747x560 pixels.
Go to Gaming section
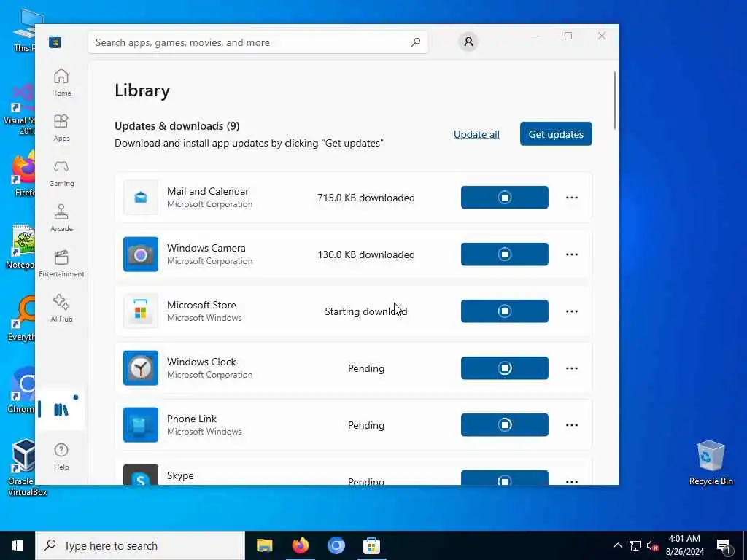tap(61, 173)
